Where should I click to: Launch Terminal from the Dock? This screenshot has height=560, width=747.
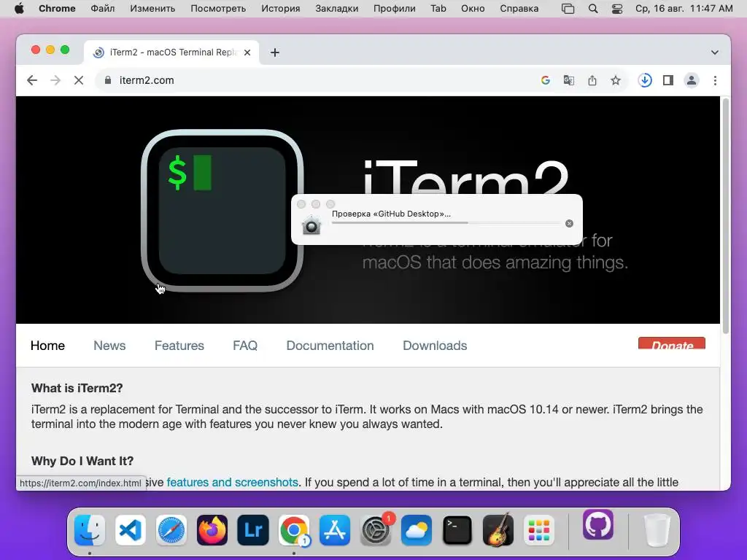[x=457, y=530]
